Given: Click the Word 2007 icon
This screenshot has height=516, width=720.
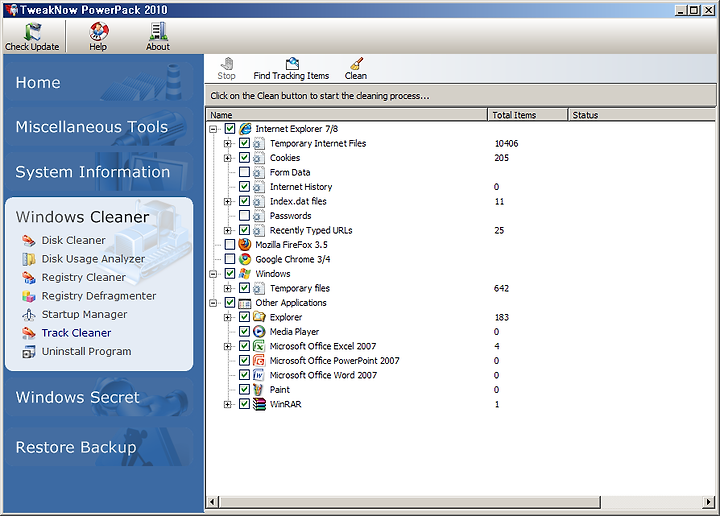Looking at the screenshot, I should (x=259, y=375).
